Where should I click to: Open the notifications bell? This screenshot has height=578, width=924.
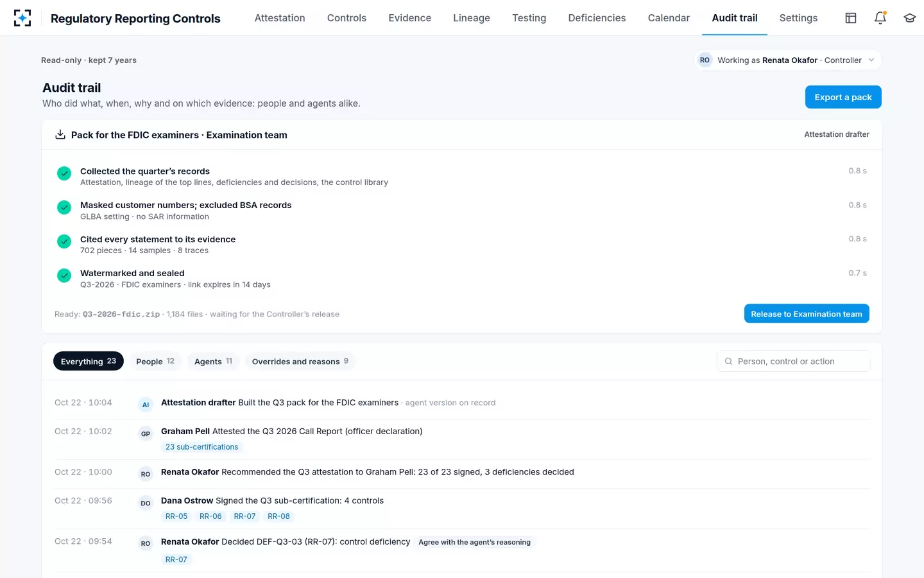click(880, 18)
